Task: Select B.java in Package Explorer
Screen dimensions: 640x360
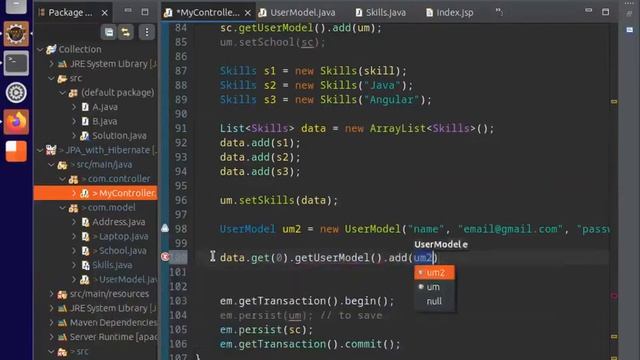Action: click(x=104, y=121)
